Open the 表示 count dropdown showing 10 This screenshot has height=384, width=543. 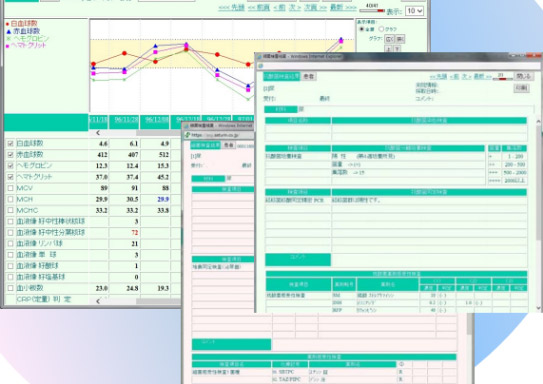[x=414, y=11]
